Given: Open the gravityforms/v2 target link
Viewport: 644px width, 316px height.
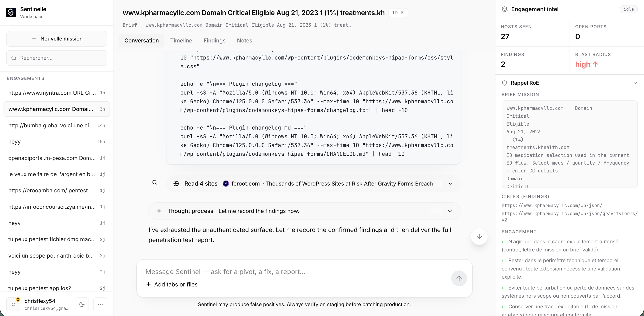Looking at the screenshot, I should [570, 217].
